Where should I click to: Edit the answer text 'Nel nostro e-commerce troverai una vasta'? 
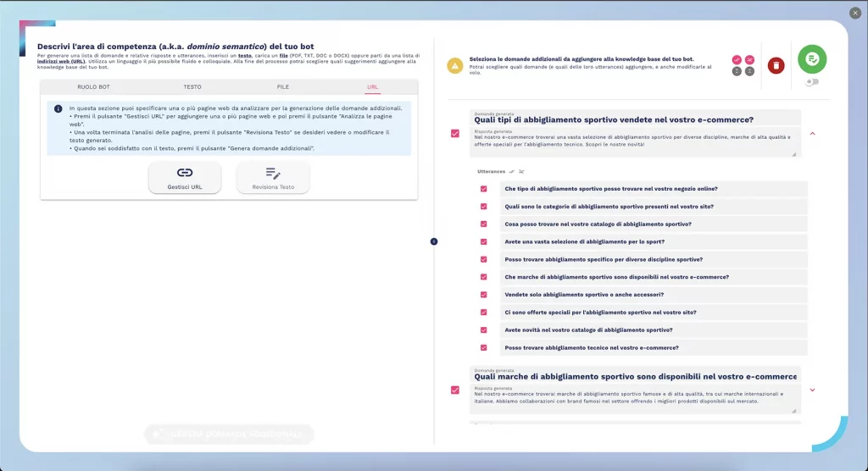click(x=635, y=142)
